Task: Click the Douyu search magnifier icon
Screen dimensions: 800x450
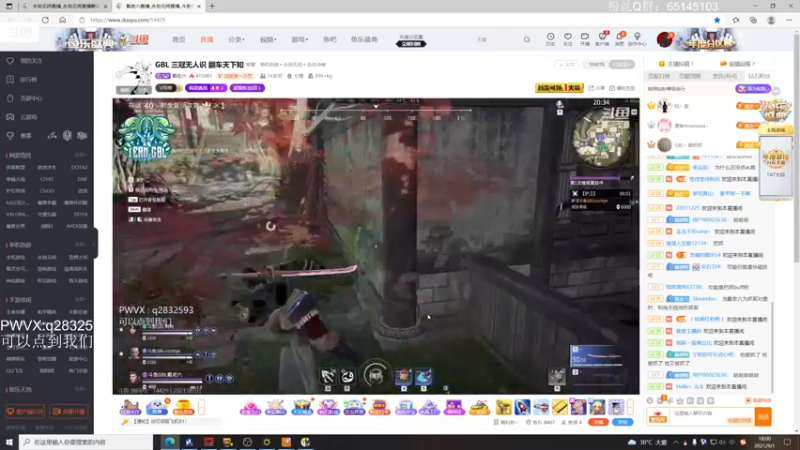Action: (x=527, y=39)
